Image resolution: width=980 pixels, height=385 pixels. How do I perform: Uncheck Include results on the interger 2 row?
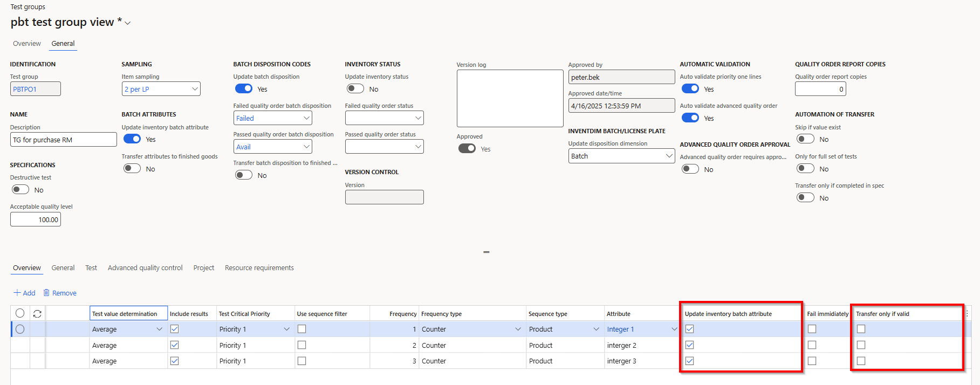[x=174, y=345]
